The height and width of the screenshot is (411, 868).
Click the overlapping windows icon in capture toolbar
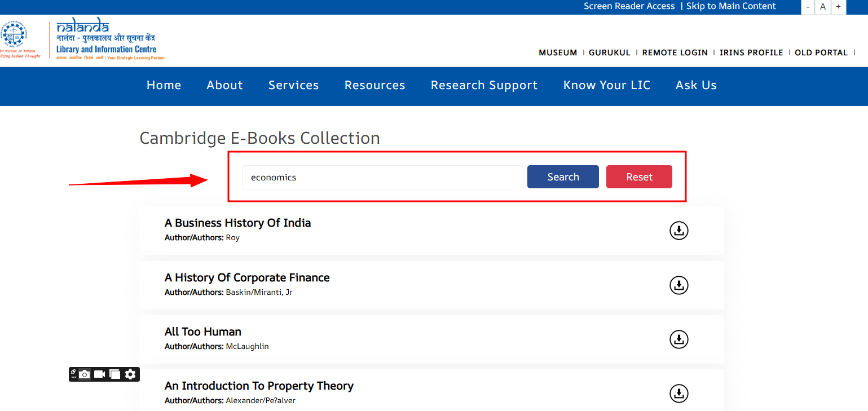pos(115,374)
